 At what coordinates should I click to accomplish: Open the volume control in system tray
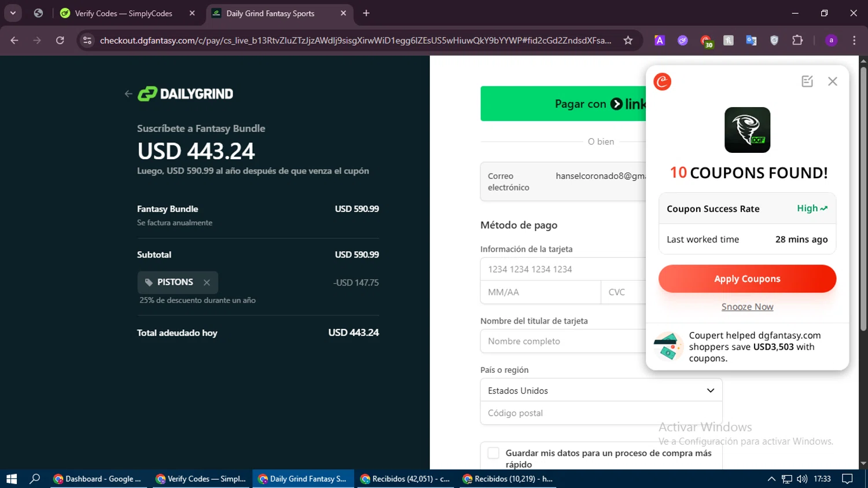point(802,479)
